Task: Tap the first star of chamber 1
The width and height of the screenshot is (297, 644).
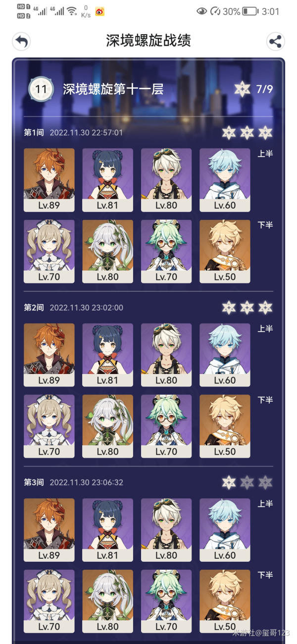Action: (229, 133)
